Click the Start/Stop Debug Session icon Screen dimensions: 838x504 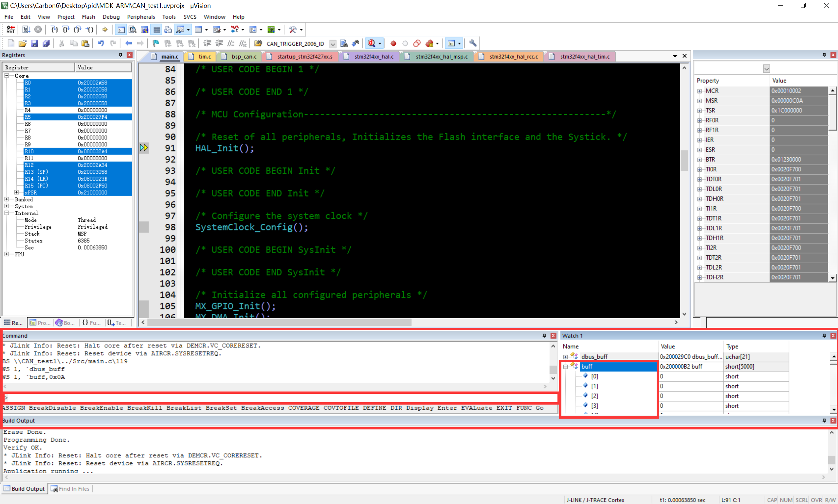coord(372,43)
